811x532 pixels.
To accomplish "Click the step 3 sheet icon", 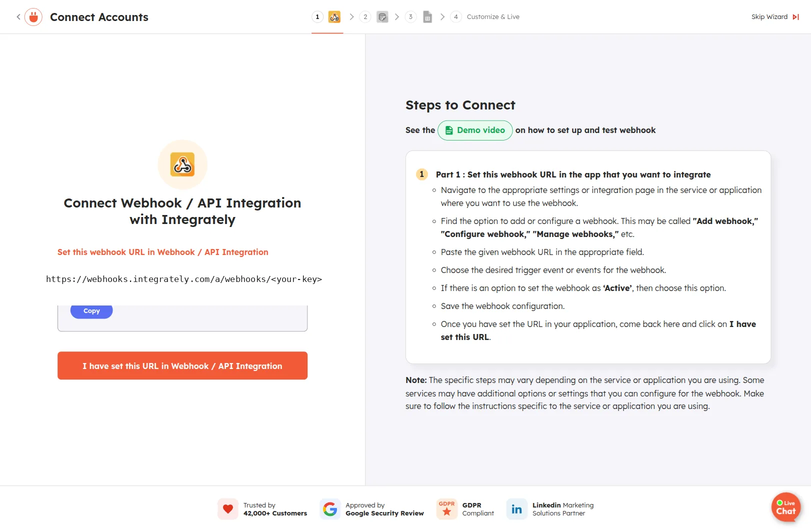I will pyautogui.click(x=427, y=17).
